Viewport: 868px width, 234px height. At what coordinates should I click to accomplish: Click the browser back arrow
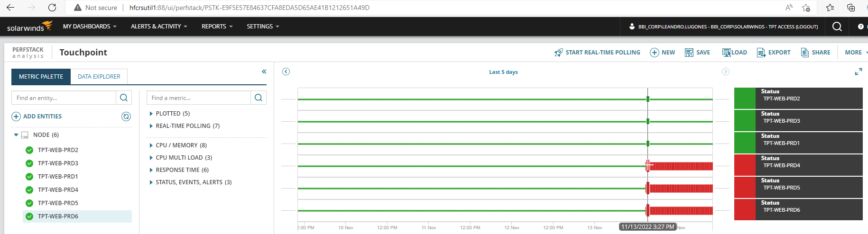[x=10, y=8]
